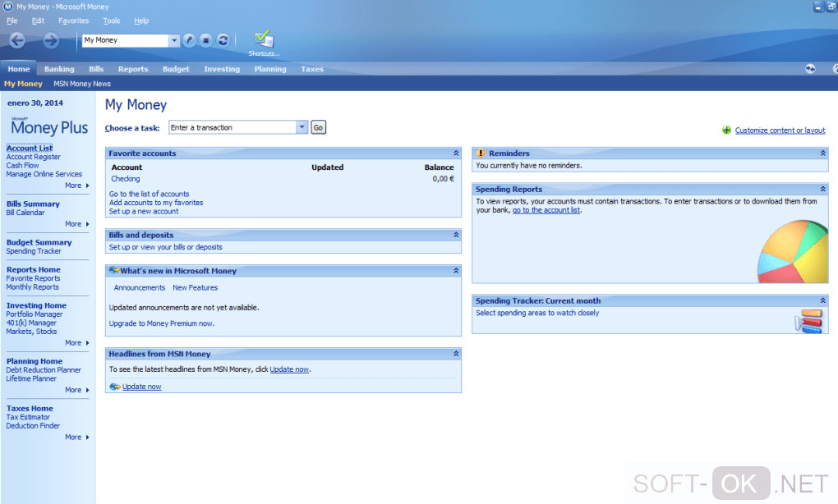Click Go to the list of accounts

pos(149,194)
